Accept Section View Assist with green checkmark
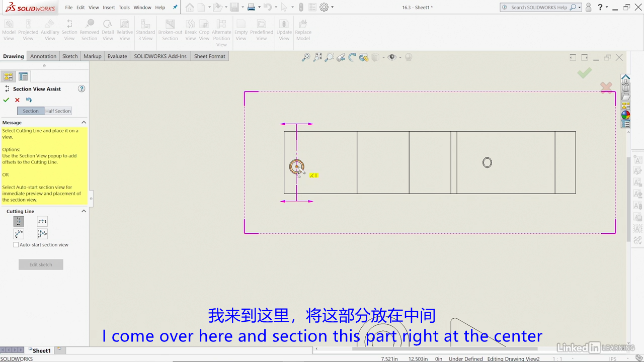The width and height of the screenshot is (644, 362). (6, 100)
